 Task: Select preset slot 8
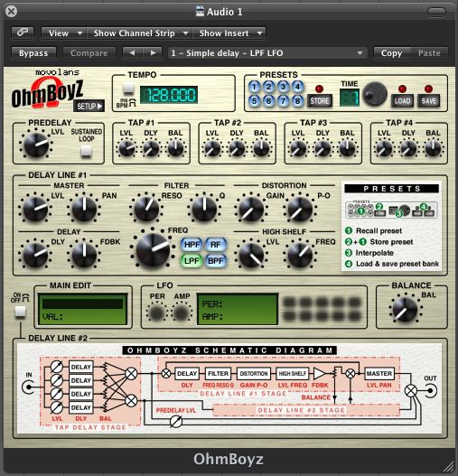297,101
